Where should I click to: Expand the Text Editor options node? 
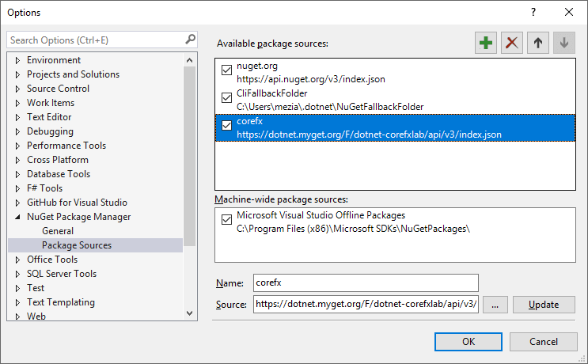tap(18, 117)
